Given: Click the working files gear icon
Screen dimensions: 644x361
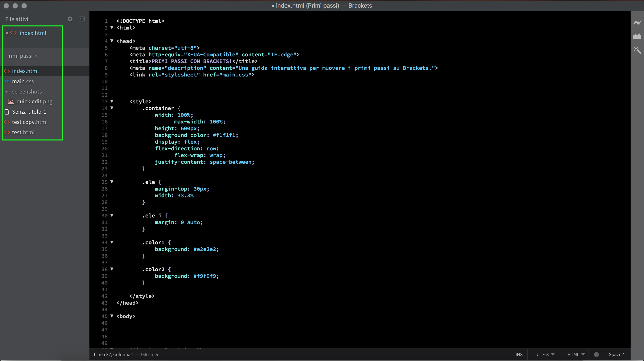Looking at the screenshot, I should click(70, 19).
